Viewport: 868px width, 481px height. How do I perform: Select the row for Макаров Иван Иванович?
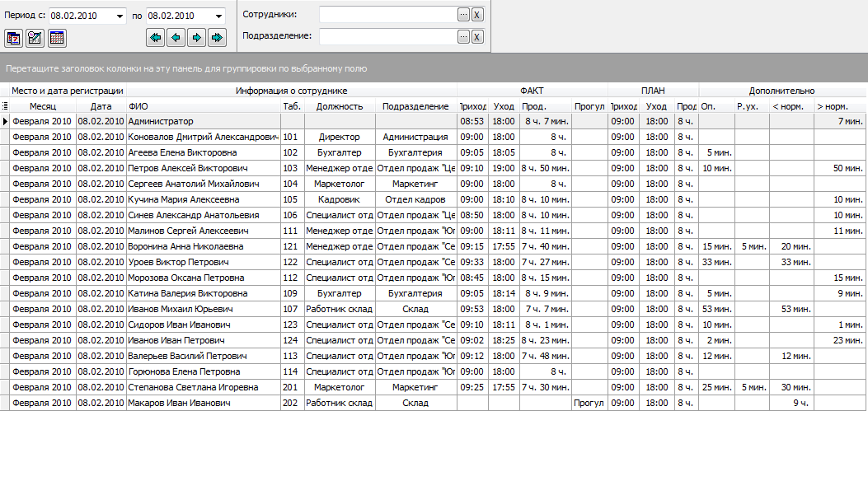pyautogui.click(x=433, y=403)
